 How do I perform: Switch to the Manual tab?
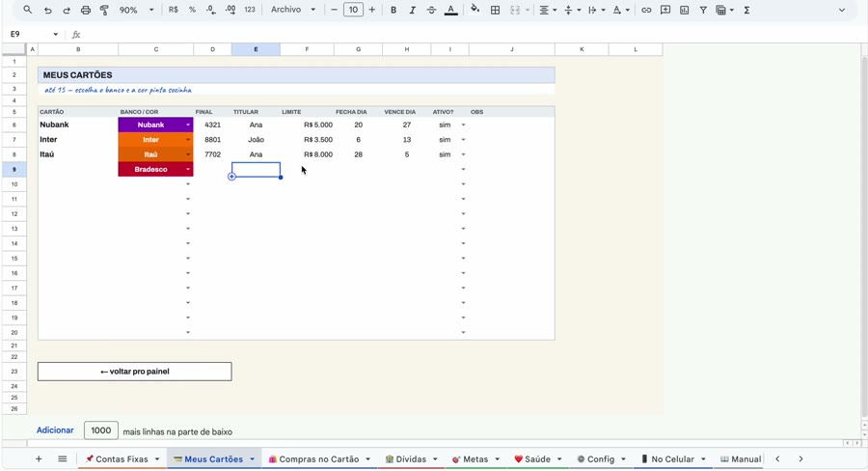(x=741, y=458)
